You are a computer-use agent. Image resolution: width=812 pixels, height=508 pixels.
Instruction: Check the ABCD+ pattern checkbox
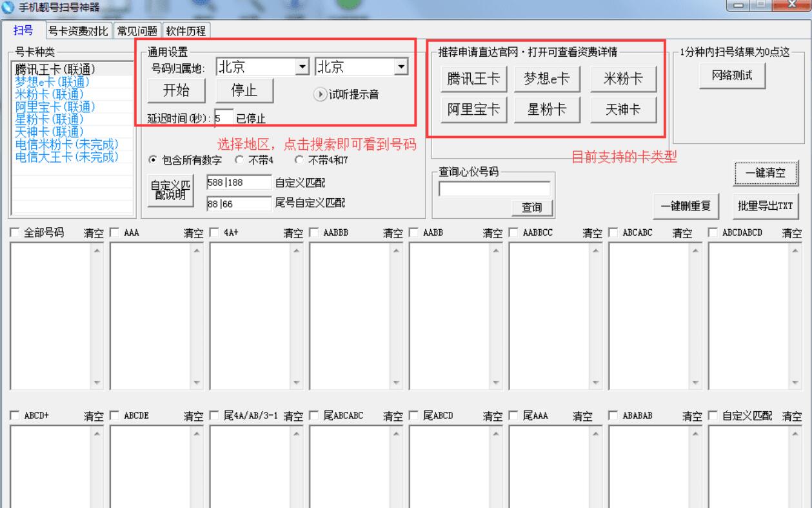click(15, 416)
